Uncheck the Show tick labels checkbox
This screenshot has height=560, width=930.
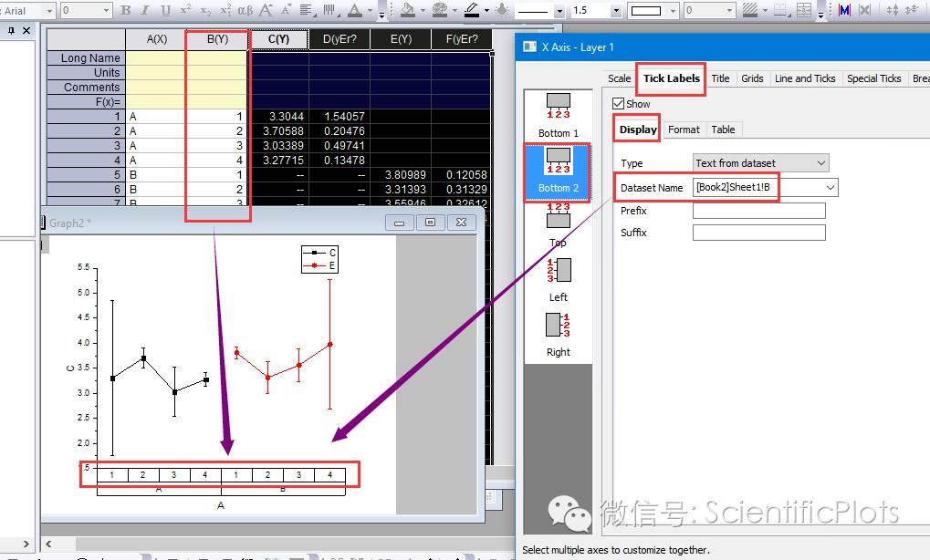619,103
